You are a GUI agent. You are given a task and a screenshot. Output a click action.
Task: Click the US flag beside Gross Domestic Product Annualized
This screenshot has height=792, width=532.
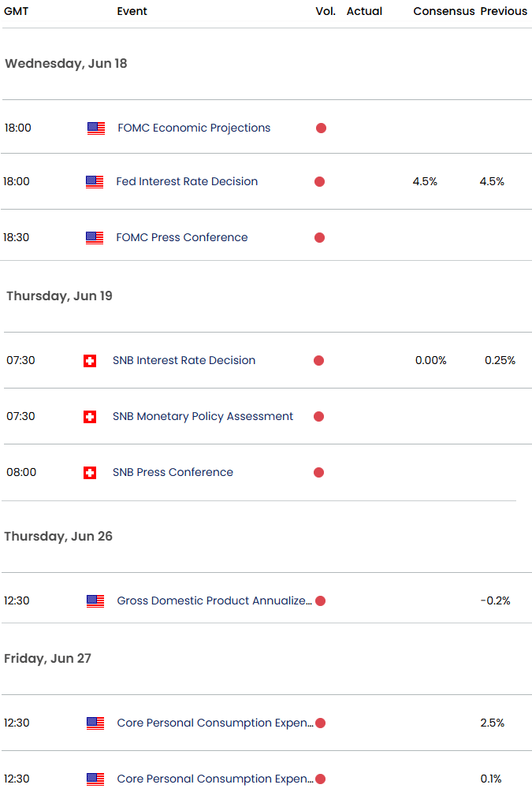coord(95,601)
